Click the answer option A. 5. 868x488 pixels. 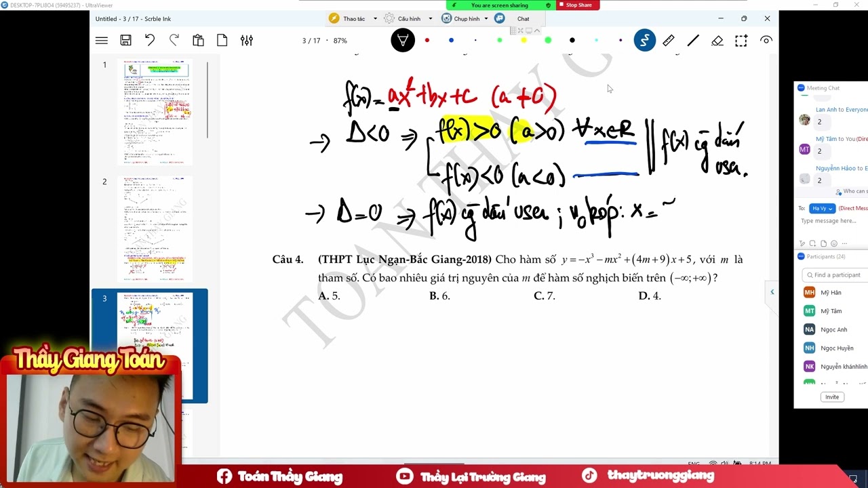click(x=329, y=296)
